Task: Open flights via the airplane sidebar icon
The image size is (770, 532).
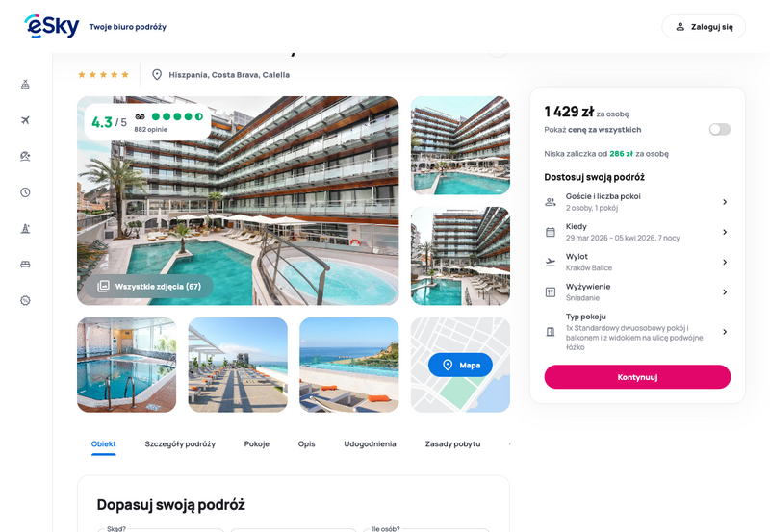Action: tap(26, 120)
